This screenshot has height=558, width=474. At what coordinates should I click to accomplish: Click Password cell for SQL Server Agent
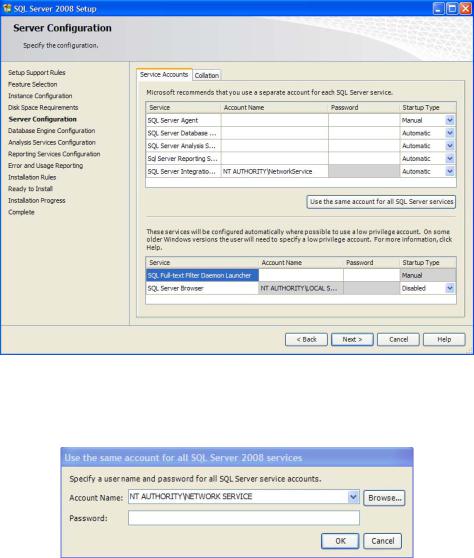click(x=364, y=120)
